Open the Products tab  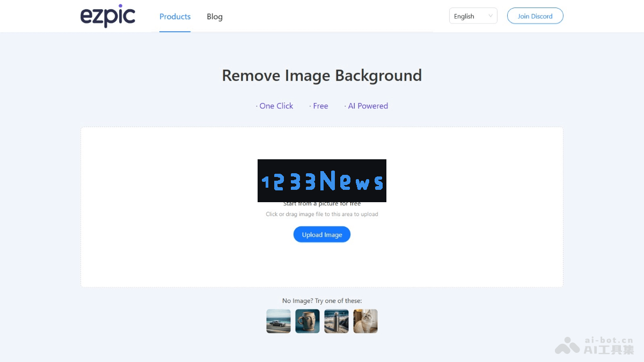coord(175,17)
